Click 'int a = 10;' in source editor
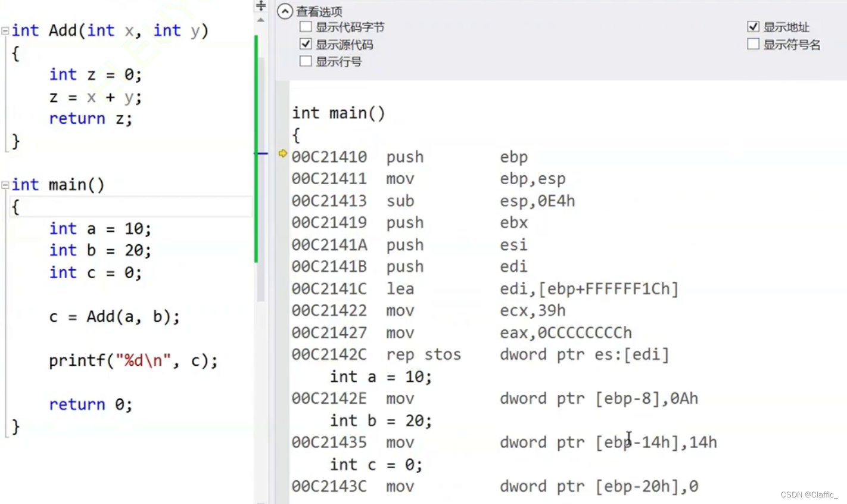The width and height of the screenshot is (847, 504). [100, 229]
